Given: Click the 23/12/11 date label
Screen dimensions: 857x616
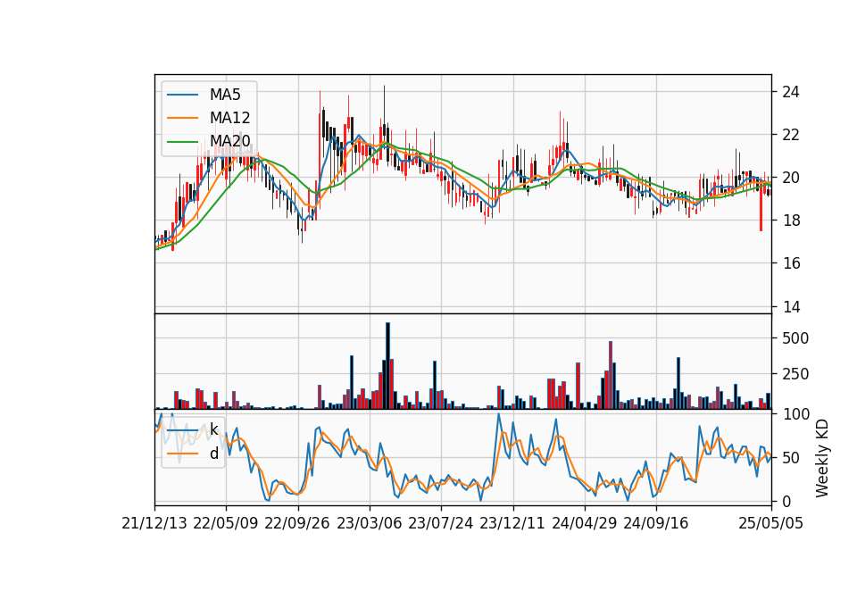Looking at the screenshot, I should tap(512, 523).
